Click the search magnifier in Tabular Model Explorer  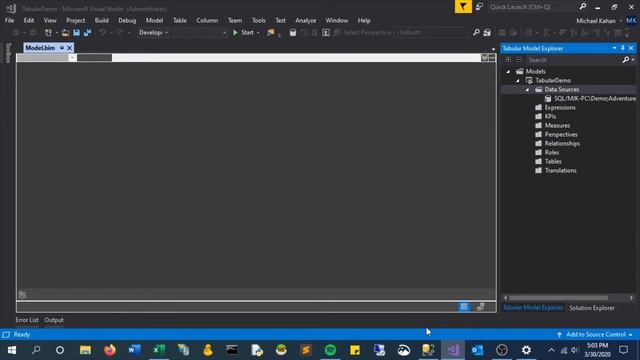(x=626, y=60)
